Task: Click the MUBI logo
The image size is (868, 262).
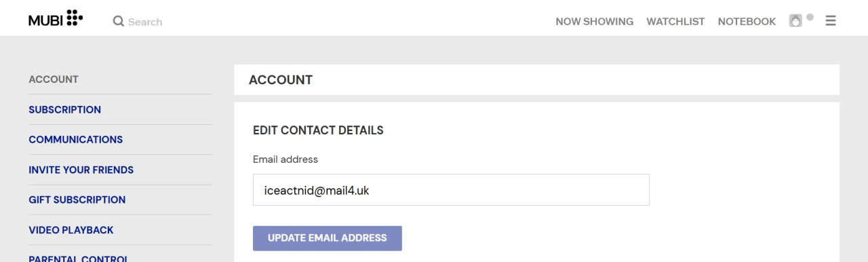Action: coord(56,19)
